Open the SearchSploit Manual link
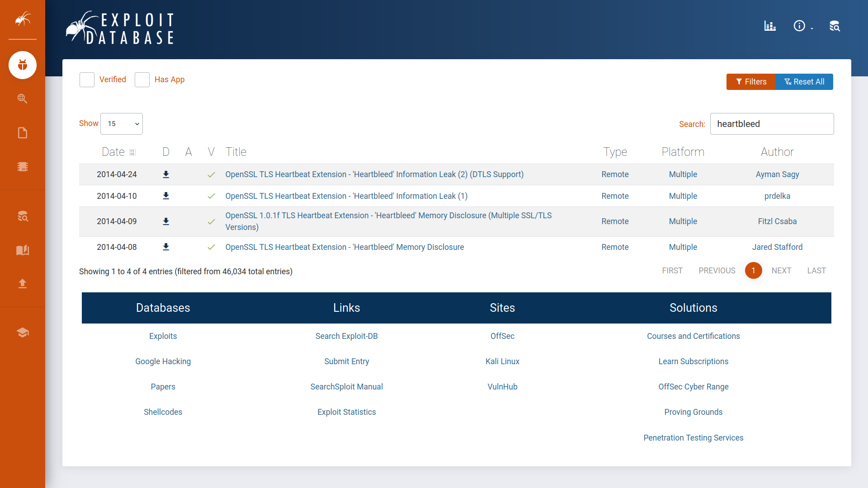 [346, 387]
